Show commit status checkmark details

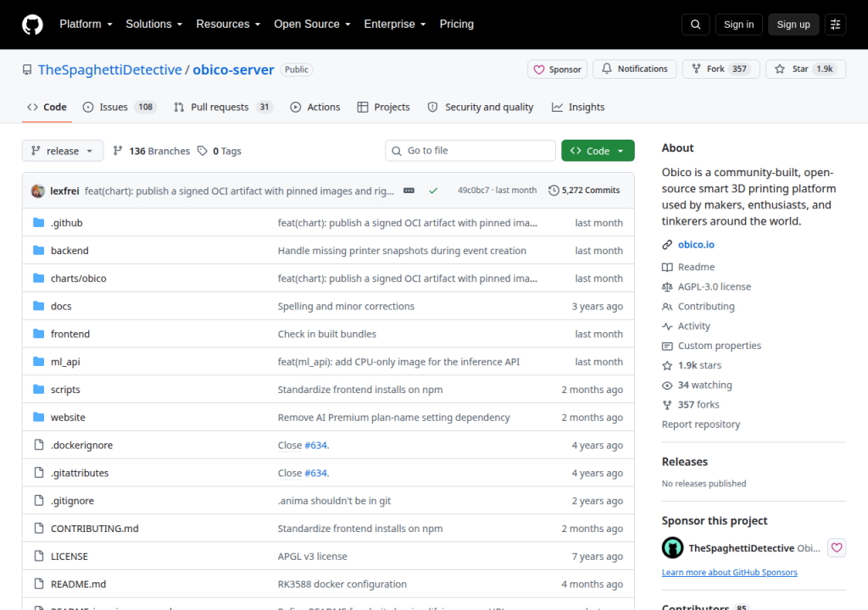point(433,191)
